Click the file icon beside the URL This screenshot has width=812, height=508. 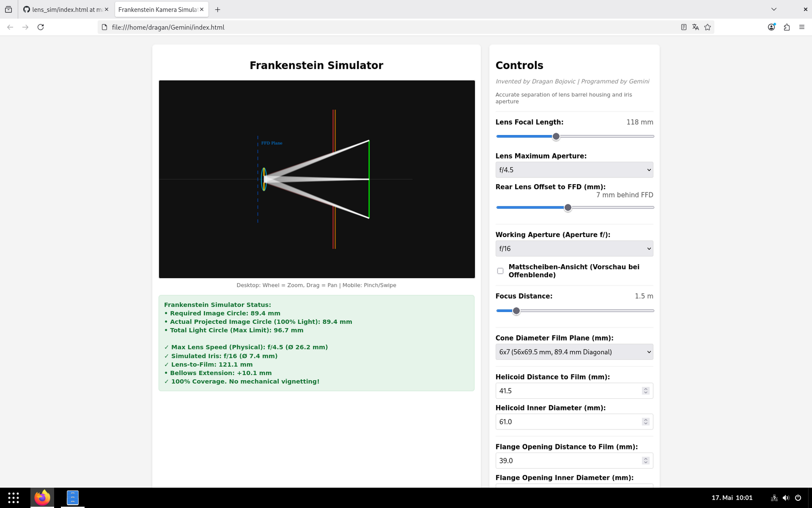[105, 27]
